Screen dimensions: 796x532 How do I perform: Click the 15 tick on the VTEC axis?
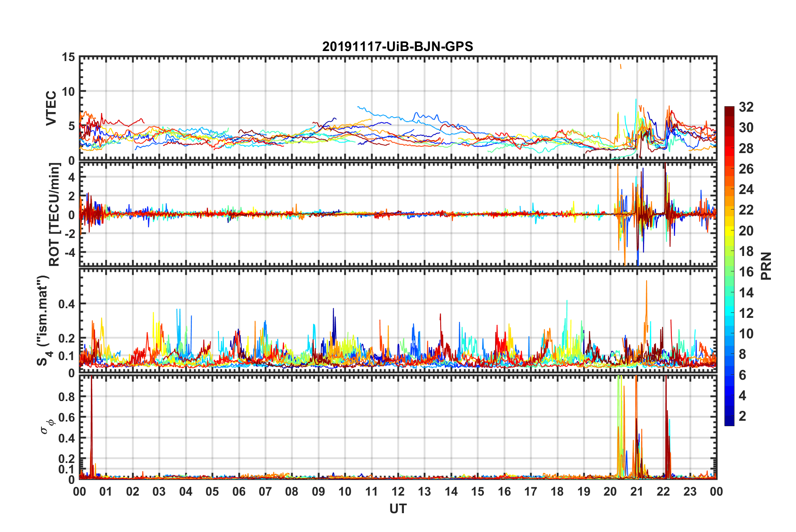point(69,57)
